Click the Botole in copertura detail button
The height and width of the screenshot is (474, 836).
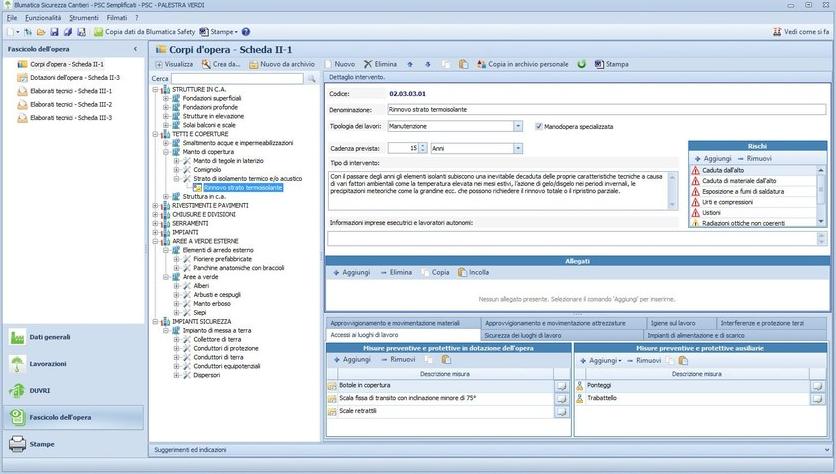click(561, 386)
